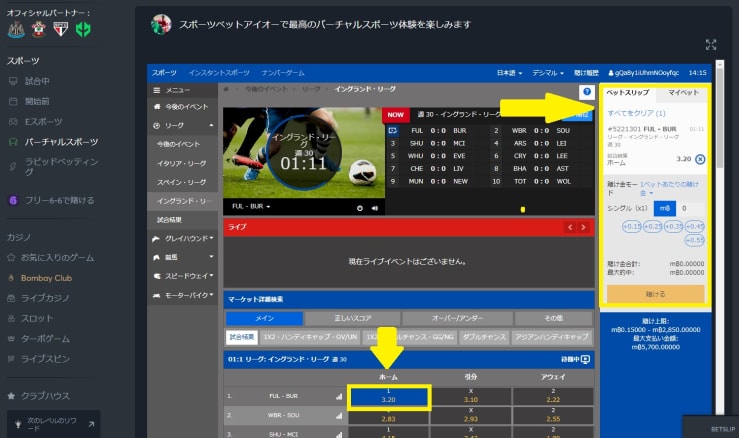Screen dimensions: 739x438
Task: Click the video player power icon
Action: tap(360, 208)
